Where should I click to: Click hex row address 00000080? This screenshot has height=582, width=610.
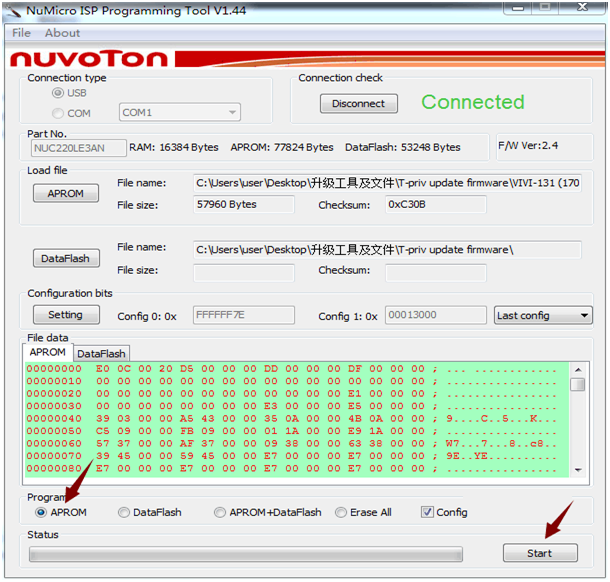(x=54, y=468)
